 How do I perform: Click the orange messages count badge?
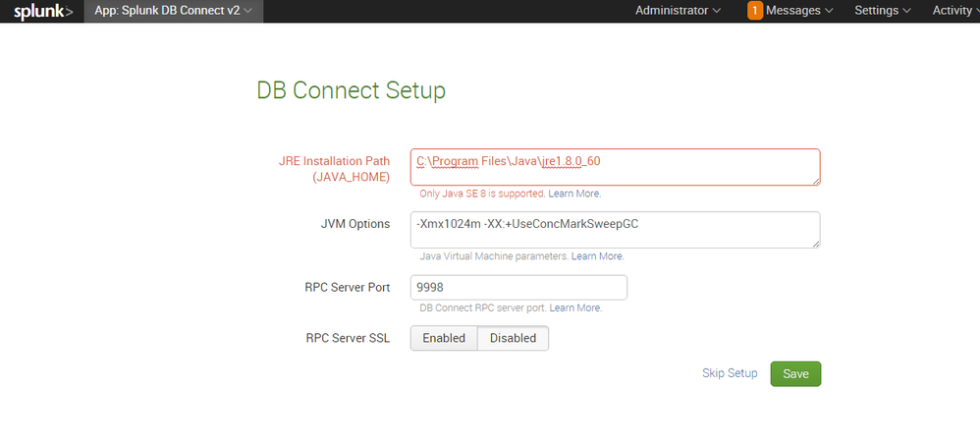coord(754,11)
